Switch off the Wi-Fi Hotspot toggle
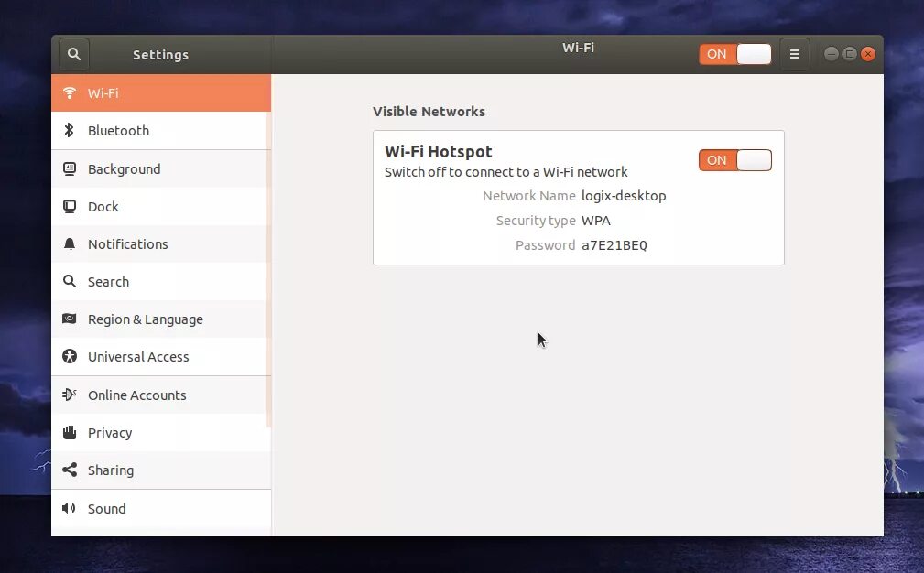924x573 pixels. [x=734, y=160]
